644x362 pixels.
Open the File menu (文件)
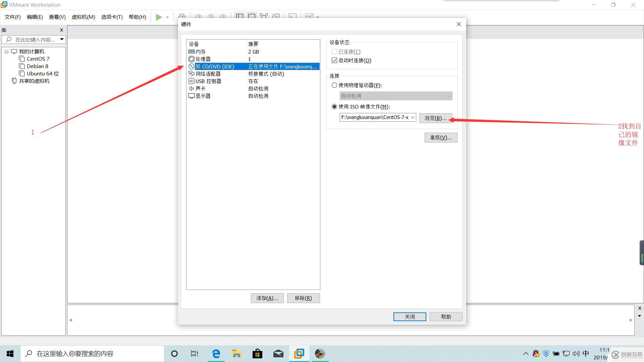pos(13,17)
